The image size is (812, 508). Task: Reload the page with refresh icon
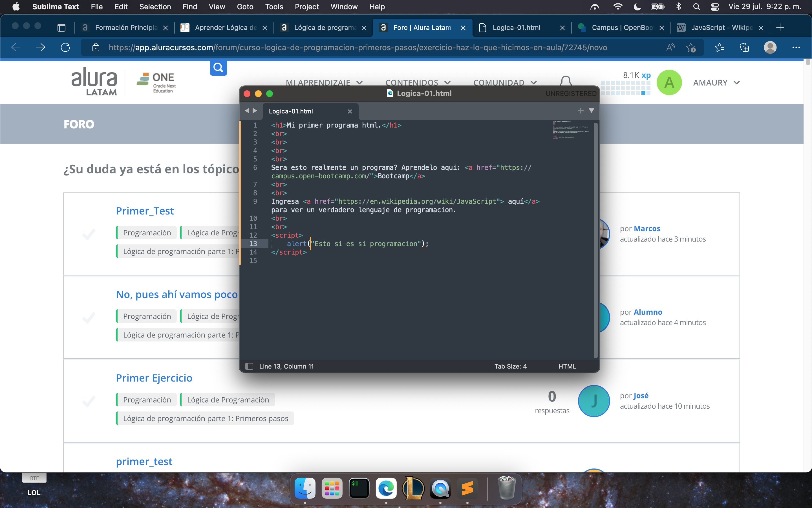[x=65, y=47]
